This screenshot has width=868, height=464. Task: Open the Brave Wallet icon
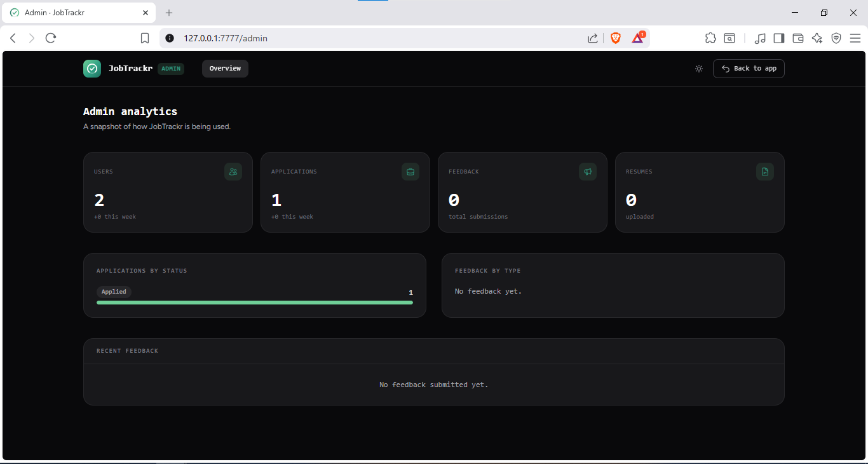[798, 38]
